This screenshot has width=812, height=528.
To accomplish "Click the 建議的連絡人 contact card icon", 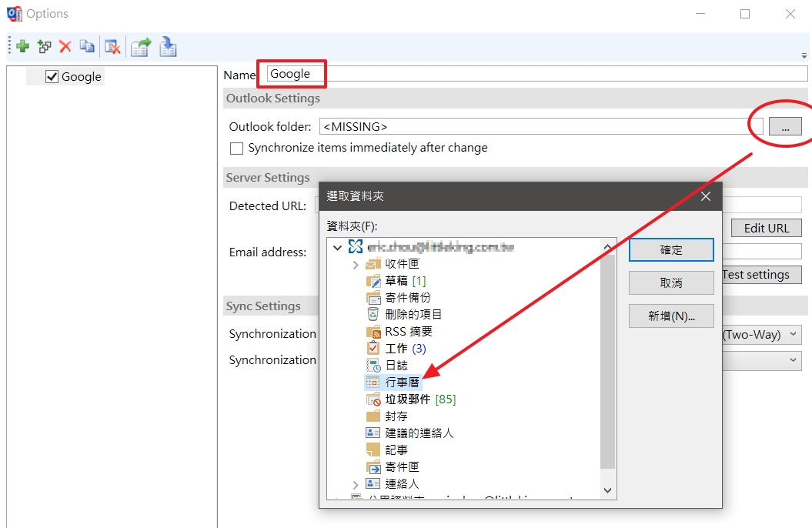I will pyautogui.click(x=373, y=433).
